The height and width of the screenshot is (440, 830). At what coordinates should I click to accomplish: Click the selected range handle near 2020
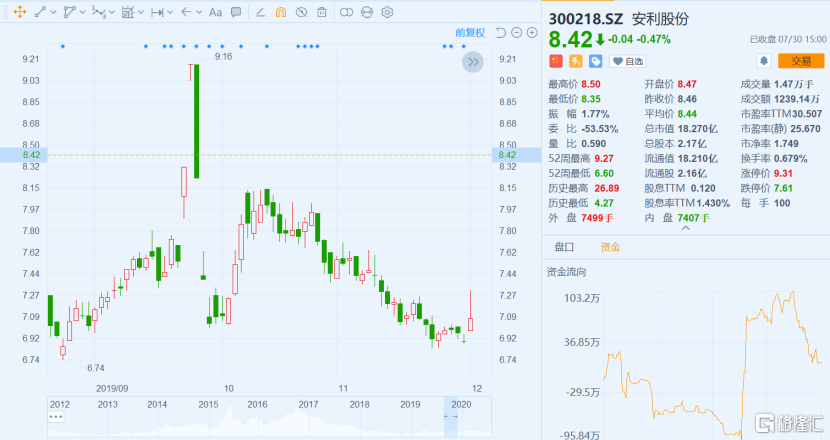[x=450, y=416]
